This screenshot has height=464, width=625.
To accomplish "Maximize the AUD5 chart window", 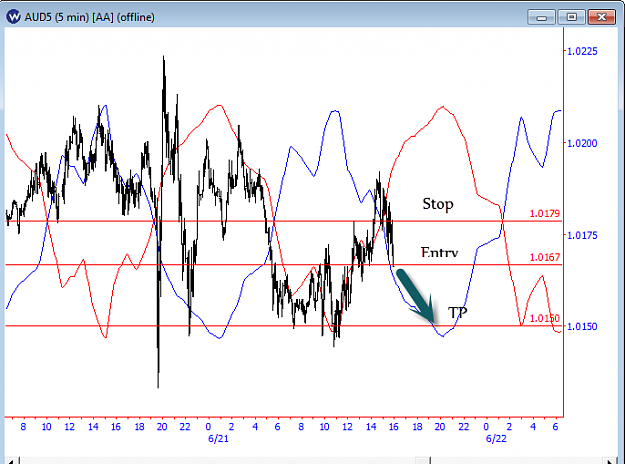I will (572, 17).
